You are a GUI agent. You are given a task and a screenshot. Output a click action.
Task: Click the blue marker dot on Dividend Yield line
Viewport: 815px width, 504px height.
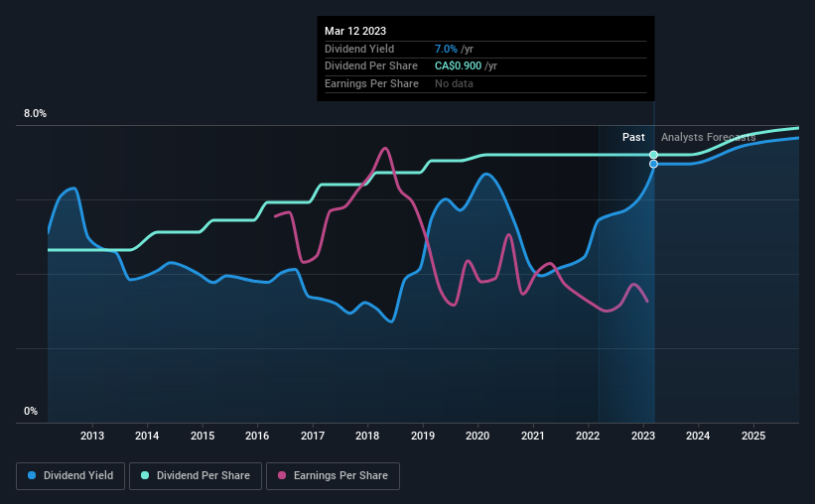pos(654,164)
